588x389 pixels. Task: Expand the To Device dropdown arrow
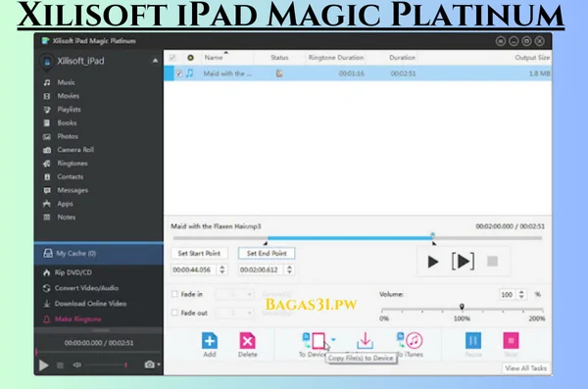[x=333, y=340]
